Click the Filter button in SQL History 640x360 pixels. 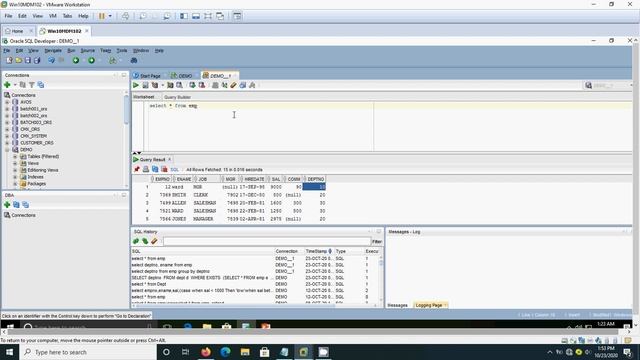(377, 242)
